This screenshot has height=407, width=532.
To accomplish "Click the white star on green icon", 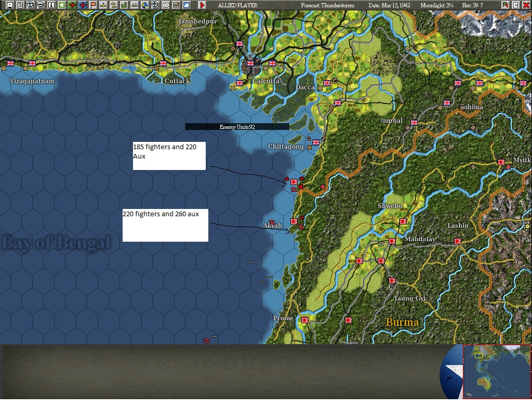I will 62,5.
